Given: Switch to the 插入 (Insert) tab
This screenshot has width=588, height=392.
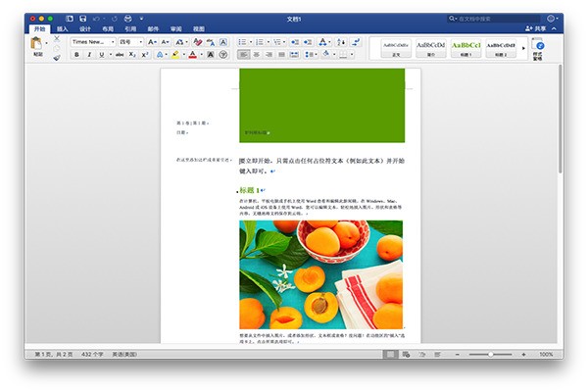Looking at the screenshot, I should 62,29.
